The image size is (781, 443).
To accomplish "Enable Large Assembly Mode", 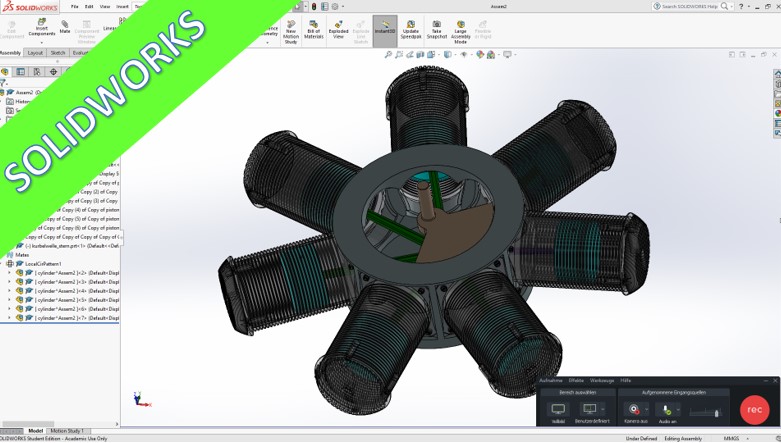I will [461, 32].
